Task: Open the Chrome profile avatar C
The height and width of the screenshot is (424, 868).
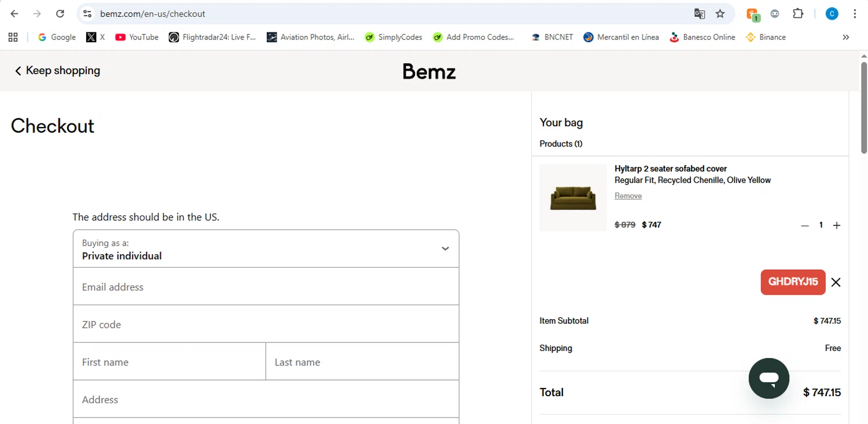Action: pos(832,14)
